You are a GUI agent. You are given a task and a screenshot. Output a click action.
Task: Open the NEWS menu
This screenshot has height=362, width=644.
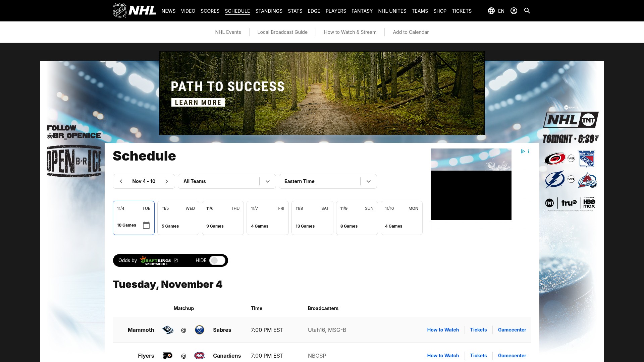click(168, 11)
